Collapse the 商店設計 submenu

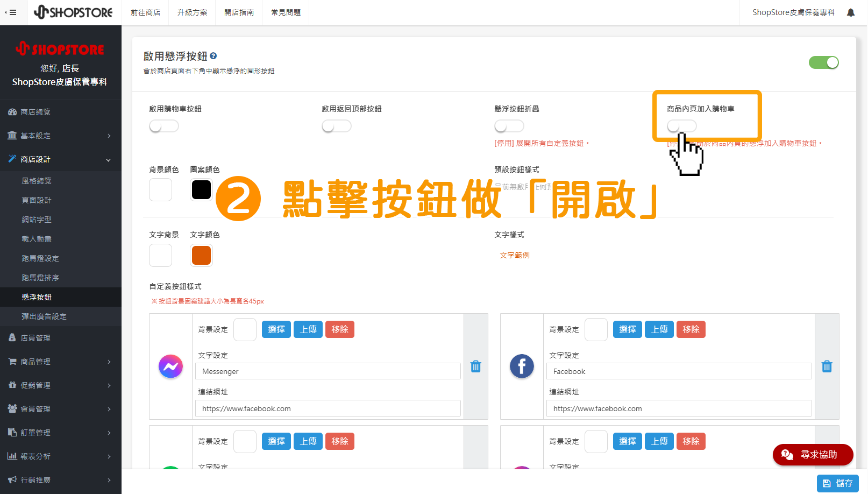pyautogui.click(x=109, y=160)
